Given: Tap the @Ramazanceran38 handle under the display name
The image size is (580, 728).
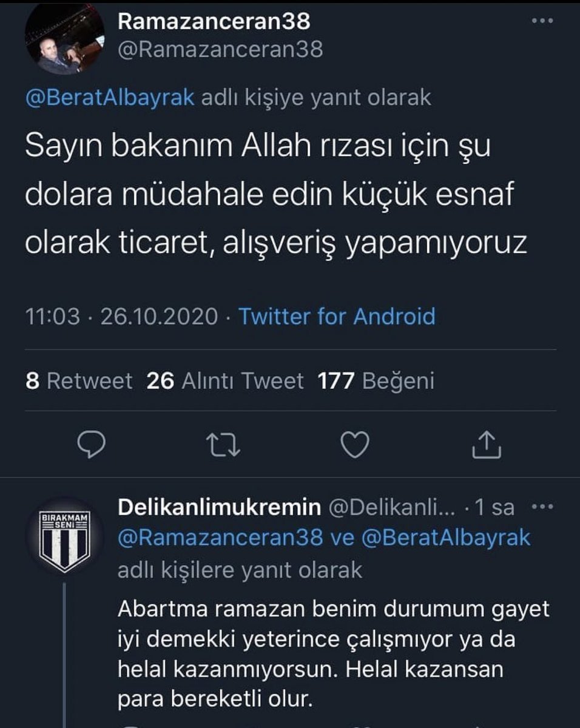Looking at the screenshot, I should tap(220, 49).
